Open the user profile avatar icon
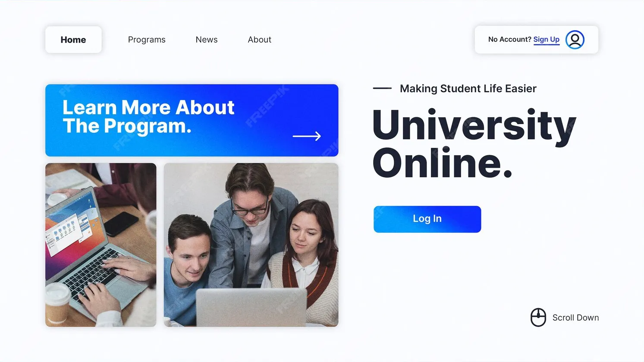The image size is (644, 362). (575, 40)
